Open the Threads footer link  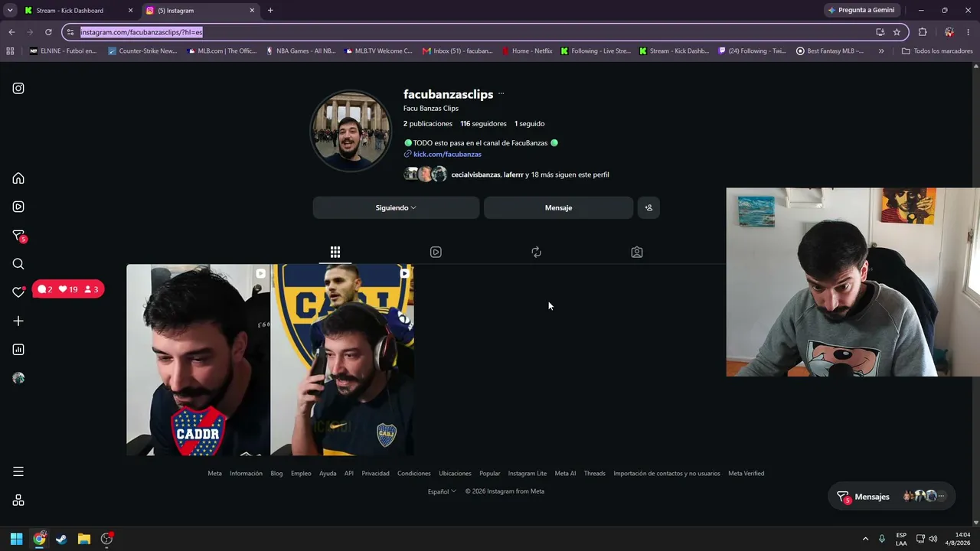[x=595, y=474]
